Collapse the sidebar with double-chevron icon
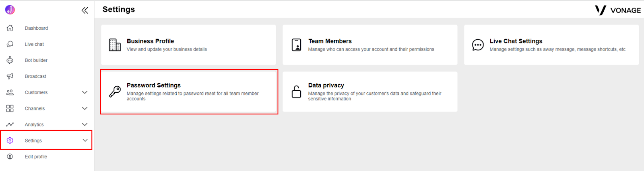Screen dimensions: 644x171 pyautogui.click(x=85, y=10)
